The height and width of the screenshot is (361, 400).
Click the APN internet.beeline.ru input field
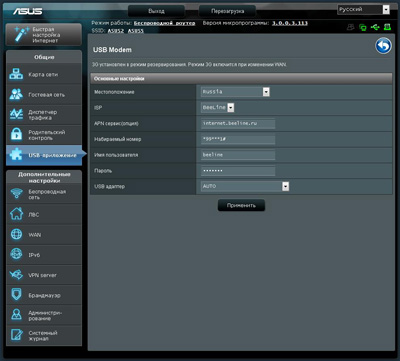point(238,123)
